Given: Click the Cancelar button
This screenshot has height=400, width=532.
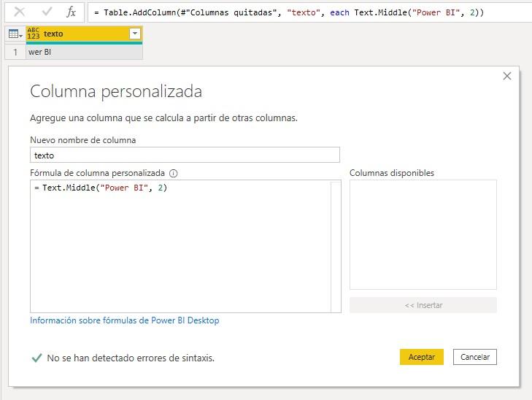Looking at the screenshot, I should 475,357.
